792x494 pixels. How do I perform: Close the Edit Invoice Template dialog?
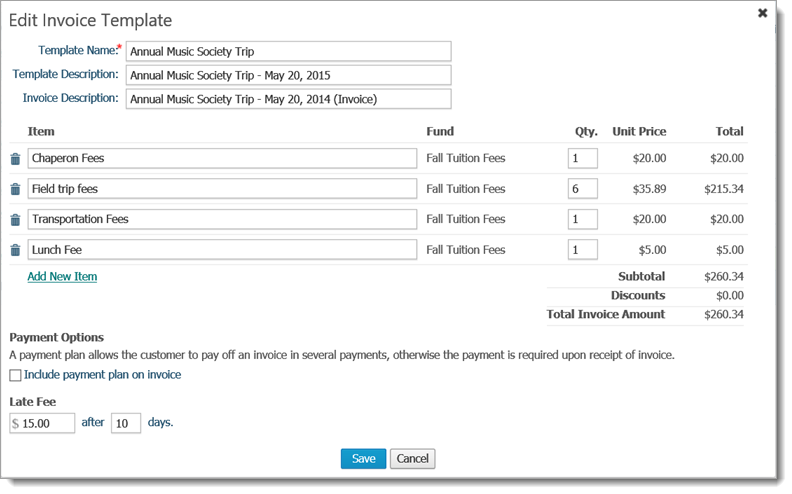click(763, 13)
